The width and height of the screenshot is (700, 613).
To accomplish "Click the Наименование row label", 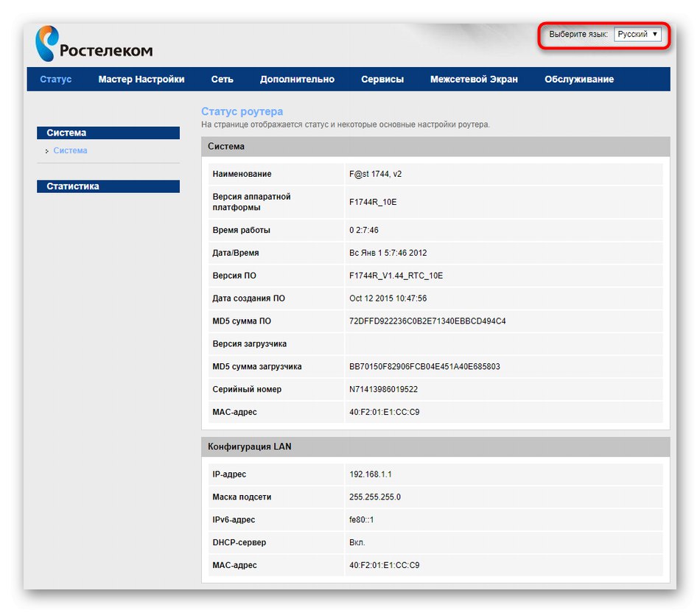I will click(x=242, y=174).
